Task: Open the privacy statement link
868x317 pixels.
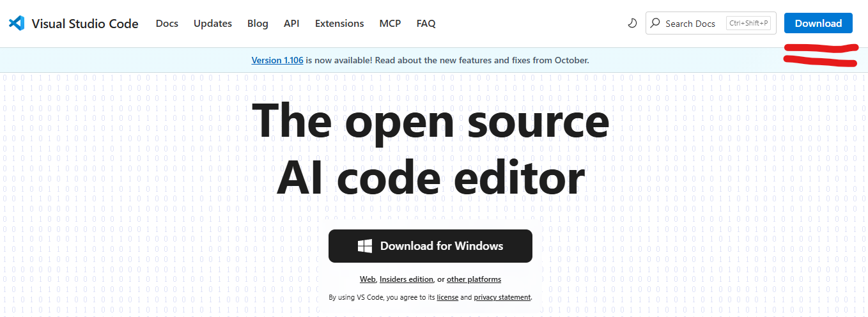Action: (502, 297)
